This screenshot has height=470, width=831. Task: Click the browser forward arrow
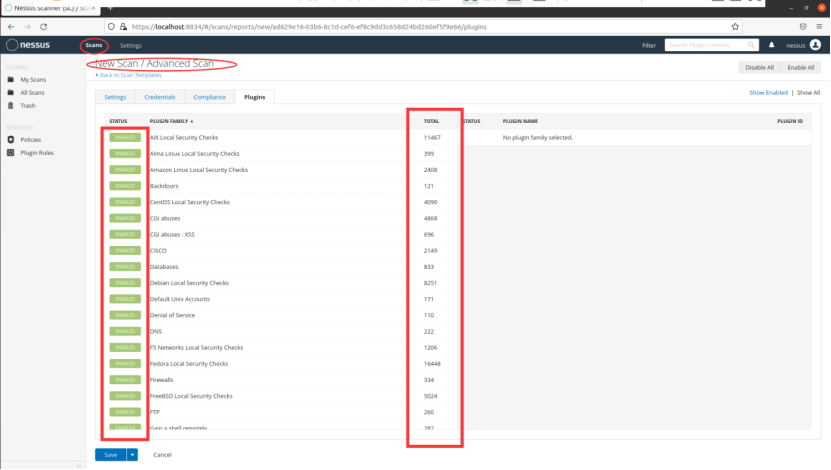pos(27,26)
